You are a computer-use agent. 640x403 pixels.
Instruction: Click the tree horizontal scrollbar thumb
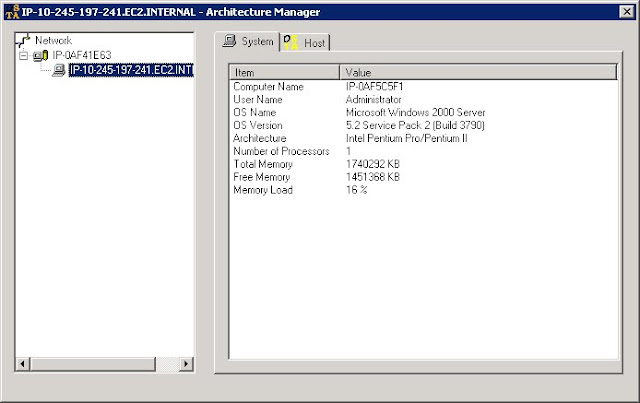93,364
